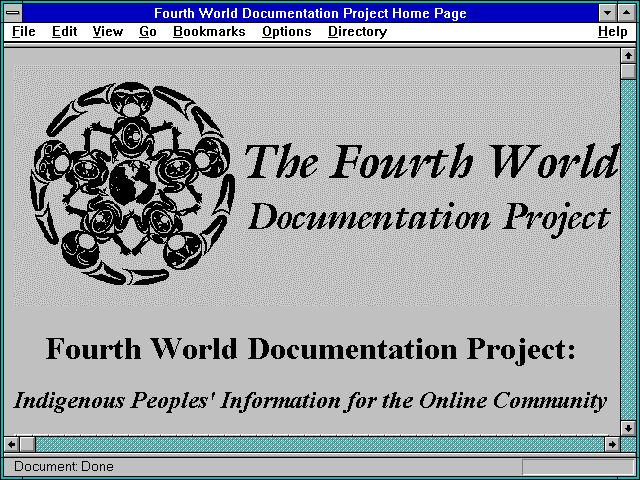Image resolution: width=640 pixels, height=480 pixels.
Task: Click 'The Fourth World' banner text
Action: [431, 162]
